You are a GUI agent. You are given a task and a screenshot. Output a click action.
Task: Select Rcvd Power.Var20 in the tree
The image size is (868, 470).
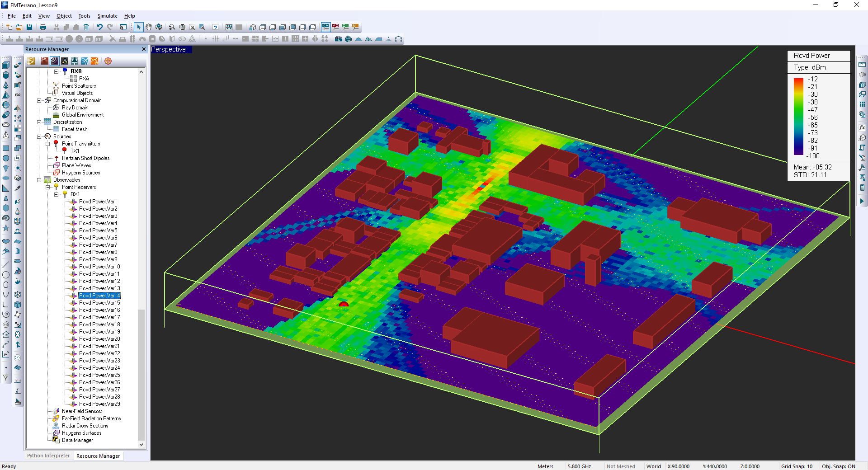pos(99,339)
